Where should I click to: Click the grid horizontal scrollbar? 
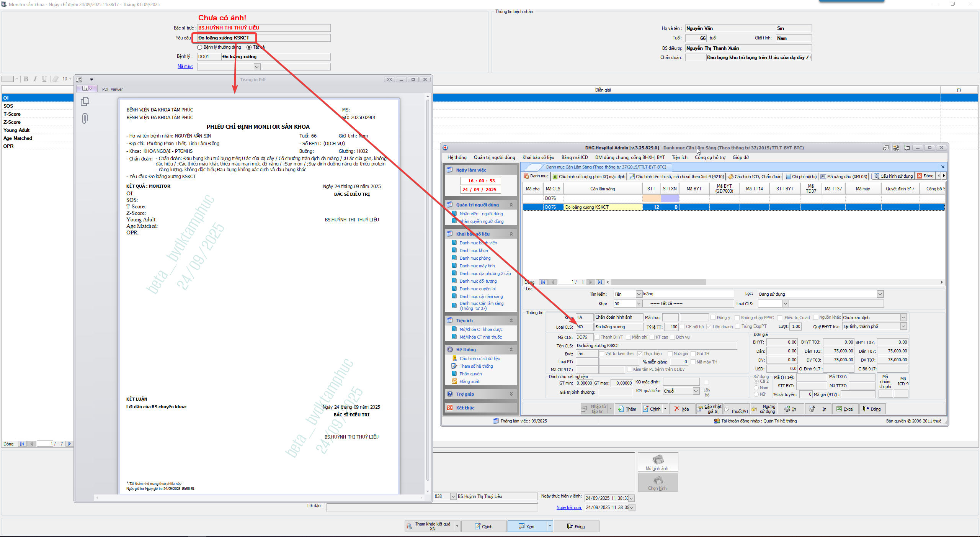[658, 282]
